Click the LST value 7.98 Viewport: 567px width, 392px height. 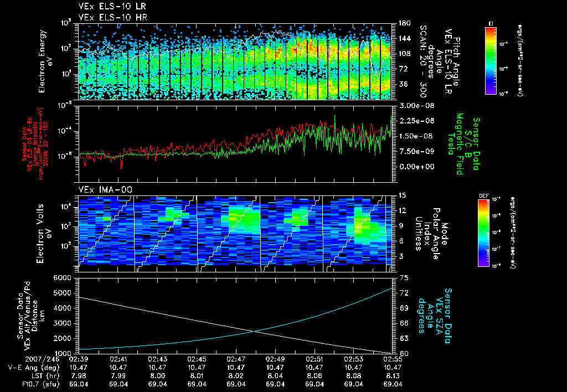79,376
